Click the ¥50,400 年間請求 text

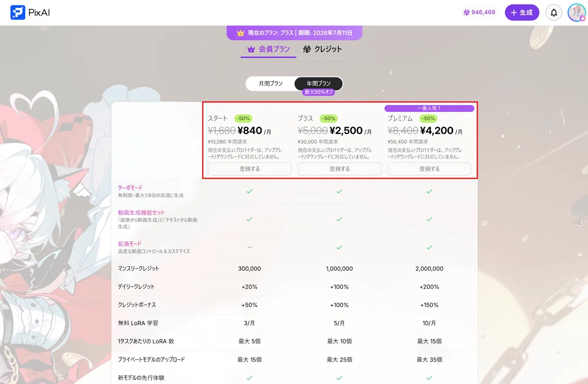coord(408,142)
